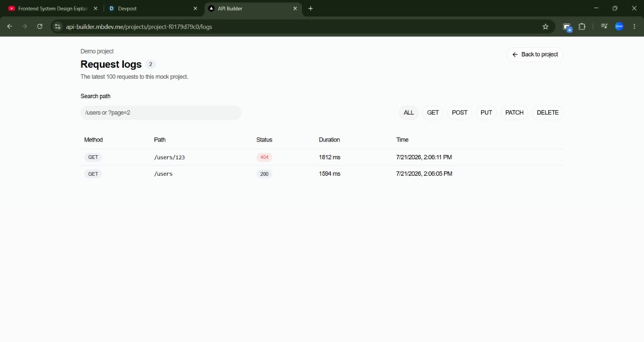Click the Duration column header
This screenshot has height=342, width=644.
coord(329,140)
